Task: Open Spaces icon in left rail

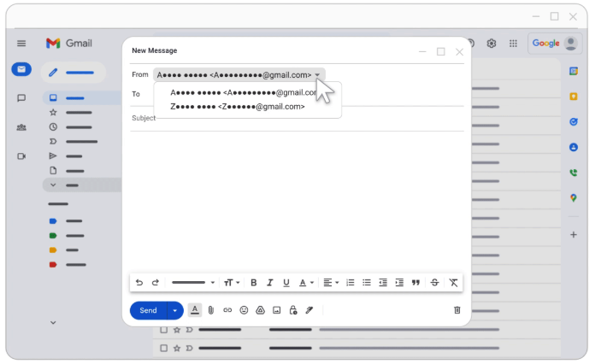Action: (x=21, y=127)
